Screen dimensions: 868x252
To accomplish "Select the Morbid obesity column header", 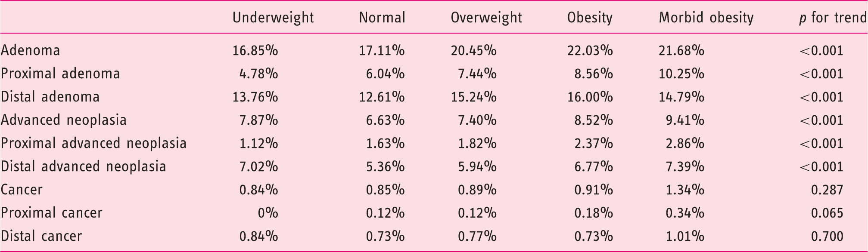I will pos(706,18).
